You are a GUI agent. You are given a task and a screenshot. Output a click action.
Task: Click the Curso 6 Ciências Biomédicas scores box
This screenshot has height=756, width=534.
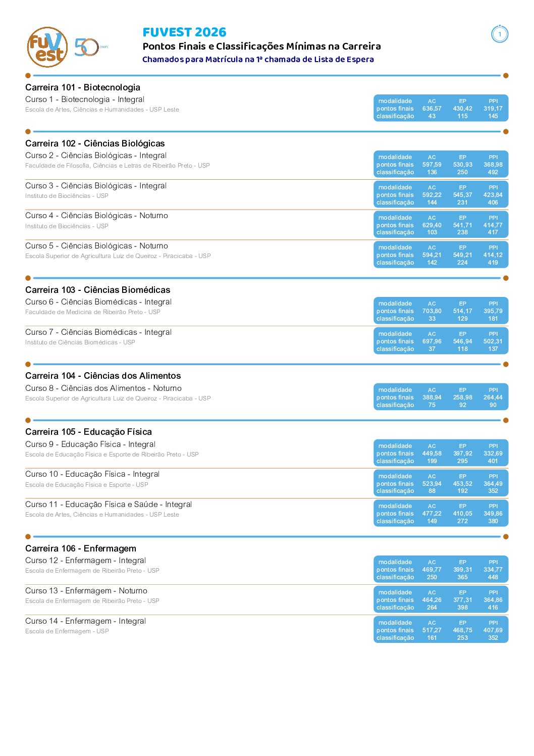(441, 311)
